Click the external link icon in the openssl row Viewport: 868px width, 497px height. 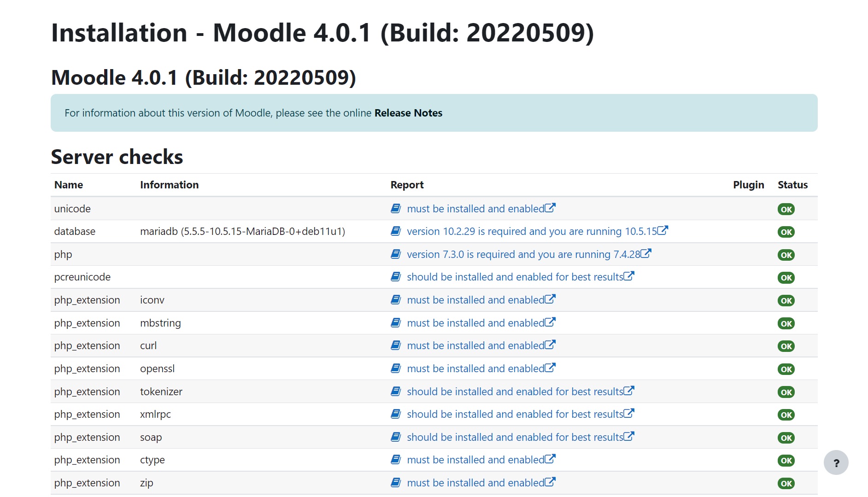[x=550, y=368]
